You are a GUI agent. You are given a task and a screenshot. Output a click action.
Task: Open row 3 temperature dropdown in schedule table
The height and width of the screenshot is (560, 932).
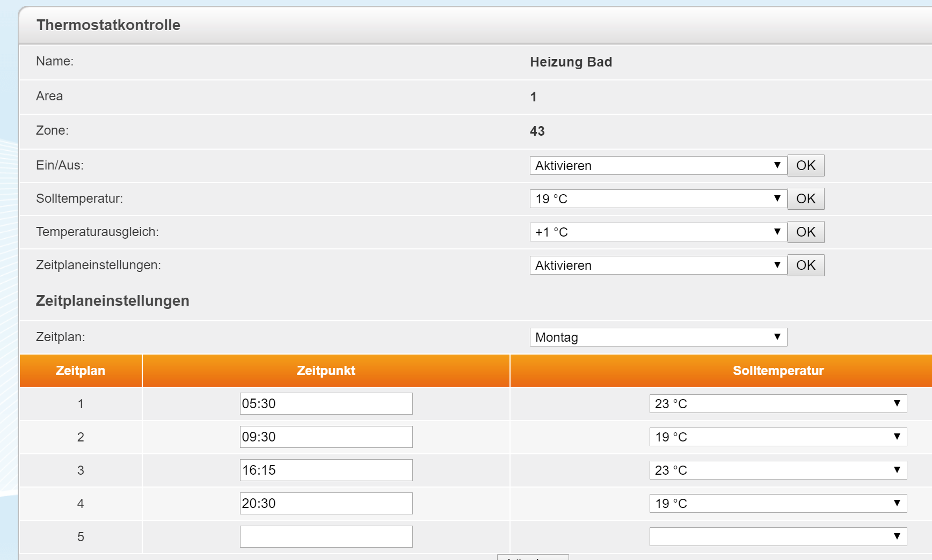click(x=777, y=470)
